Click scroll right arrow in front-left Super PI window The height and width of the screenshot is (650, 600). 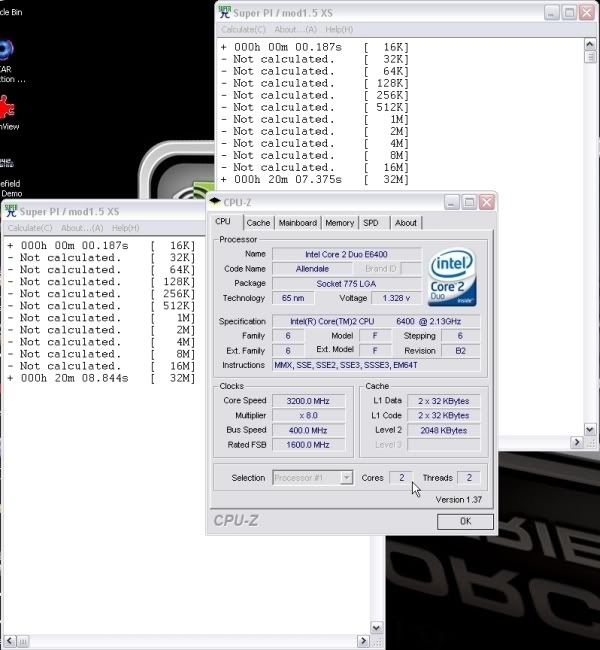(363, 641)
